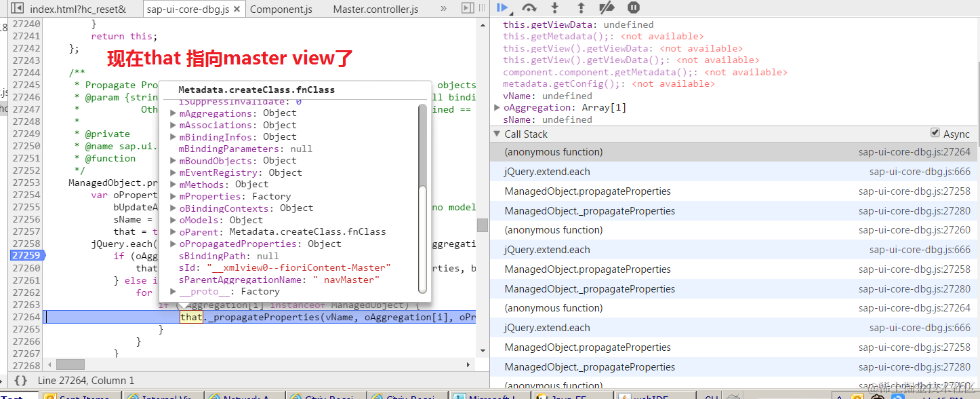Step into next function call
The height and width of the screenshot is (399, 980).
pyautogui.click(x=555, y=8)
